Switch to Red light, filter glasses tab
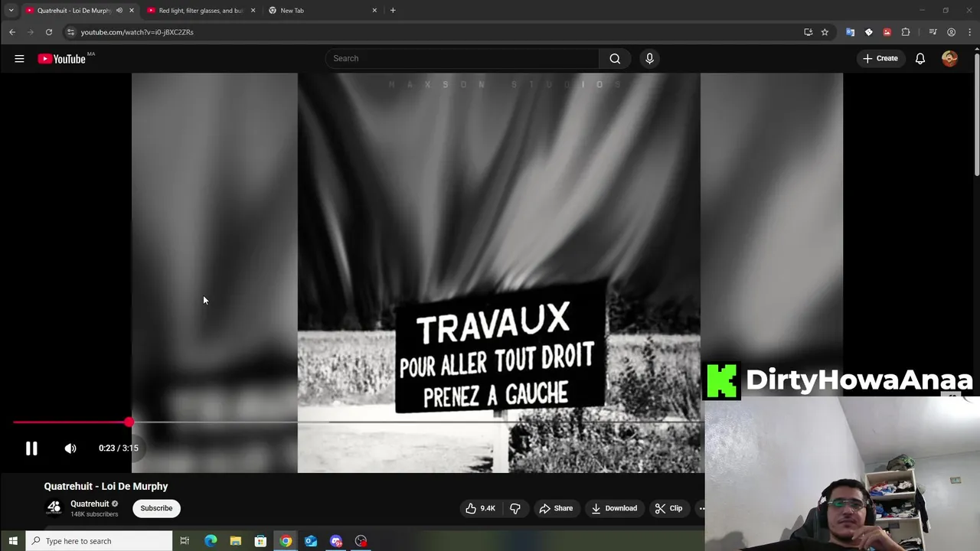Viewport: 980px width, 551px height. click(201, 11)
